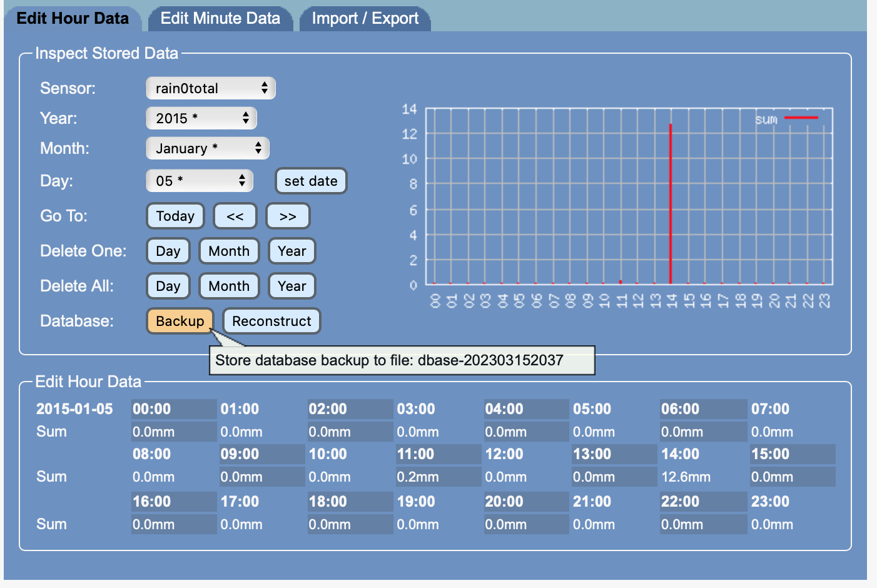The width and height of the screenshot is (877, 588).
Task: Open the Import / Export tab
Action: coord(365,18)
